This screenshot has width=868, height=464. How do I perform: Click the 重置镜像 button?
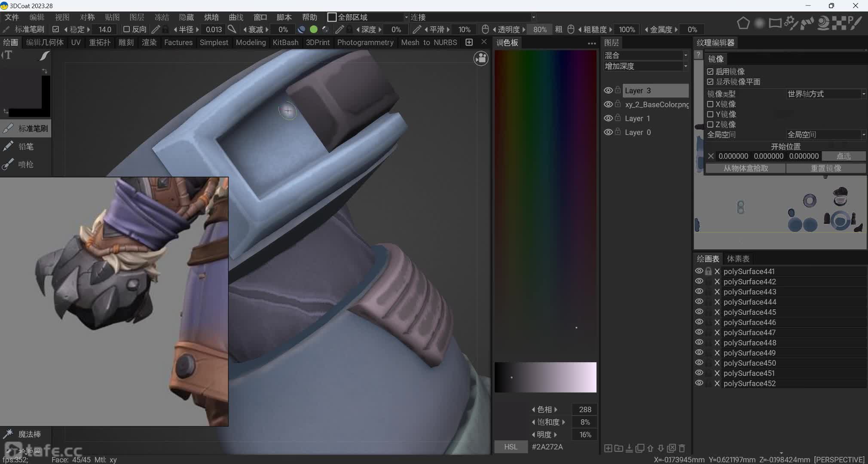click(x=826, y=168)
